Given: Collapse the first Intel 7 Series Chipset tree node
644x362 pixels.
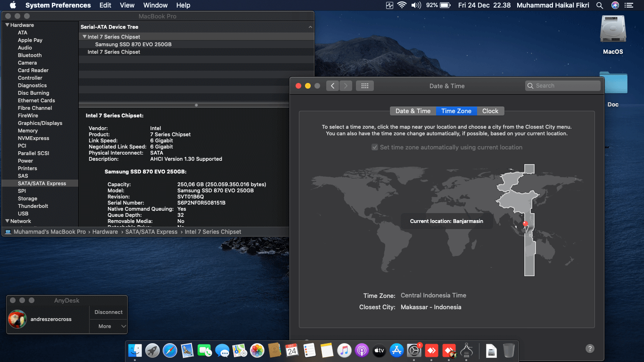Looking at the screenshot, I should [84, 37].
